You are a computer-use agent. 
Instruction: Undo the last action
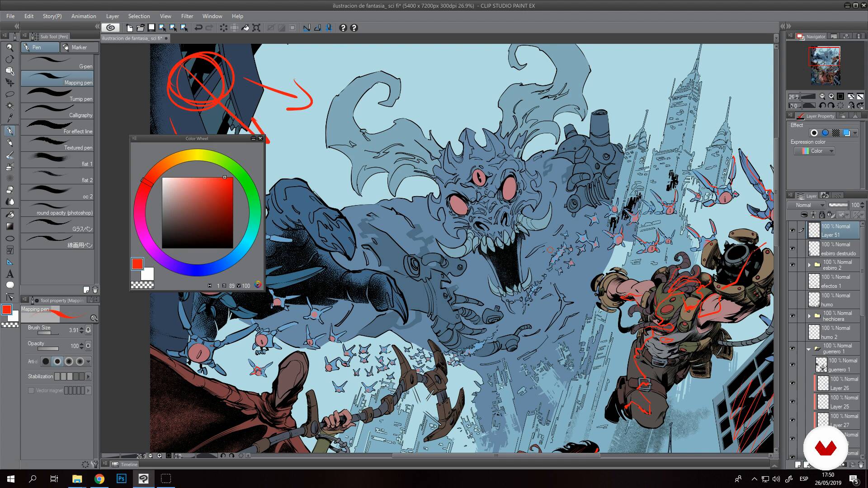pyautogui.click(x=198, y=28)
